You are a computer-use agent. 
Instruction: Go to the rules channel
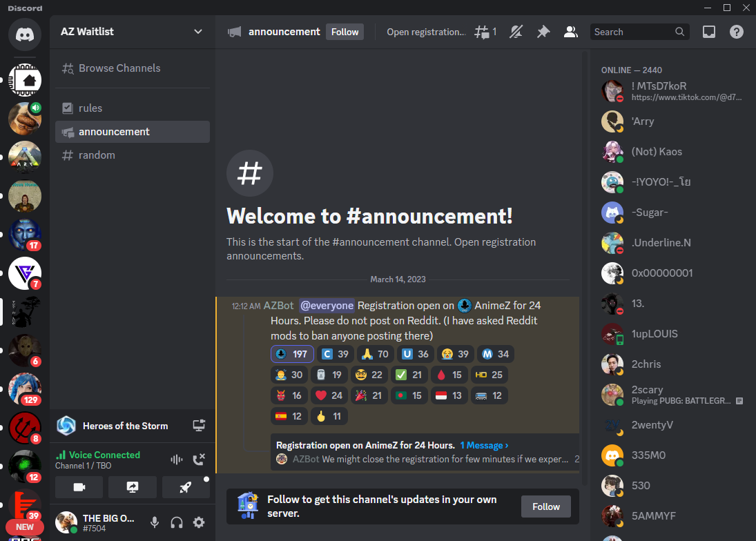pos(132,108)
